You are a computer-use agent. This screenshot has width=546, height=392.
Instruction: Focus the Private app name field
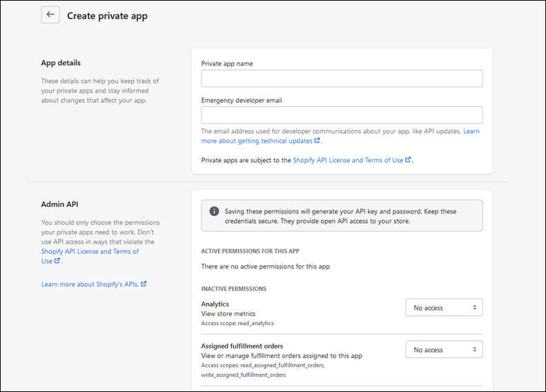[342, 79]
